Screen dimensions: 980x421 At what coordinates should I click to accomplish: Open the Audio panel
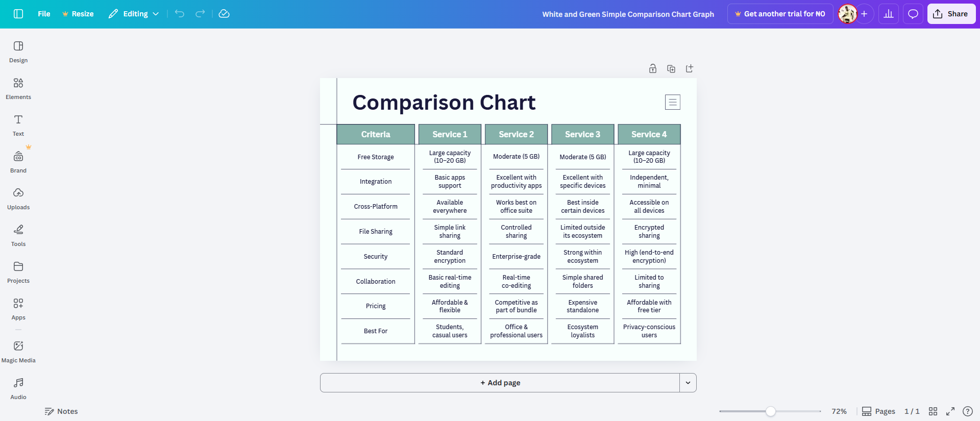[x=18, y=388]
